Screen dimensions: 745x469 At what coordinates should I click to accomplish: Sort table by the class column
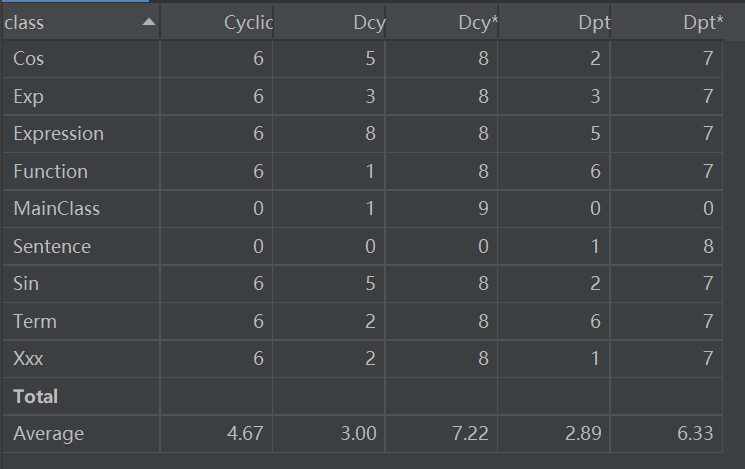coord(60,22)
